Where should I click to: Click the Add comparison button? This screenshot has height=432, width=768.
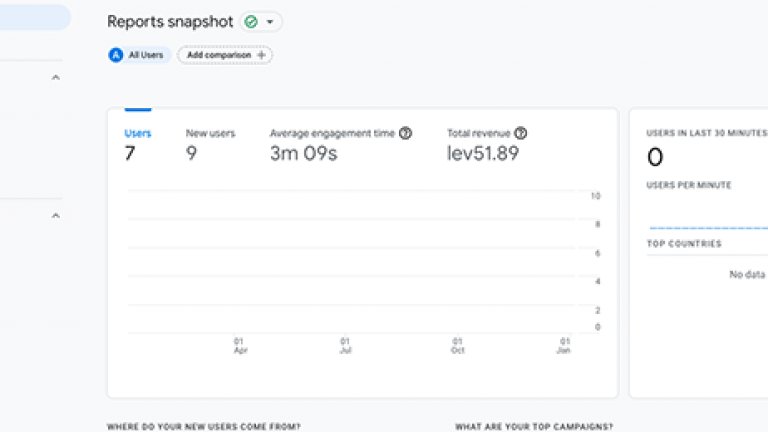[225, 55]
